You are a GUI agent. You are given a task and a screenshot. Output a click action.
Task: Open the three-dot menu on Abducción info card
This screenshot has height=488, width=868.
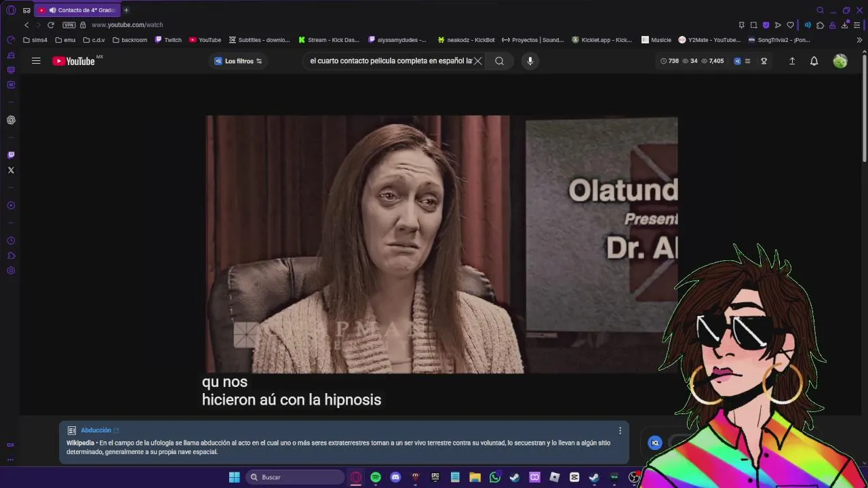[620, 430]
